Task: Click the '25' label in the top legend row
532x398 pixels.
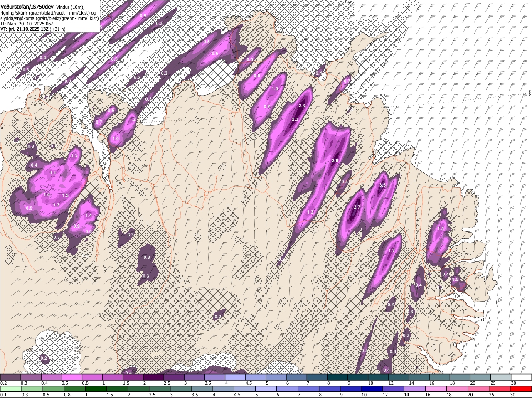Action: coord(493,383)
